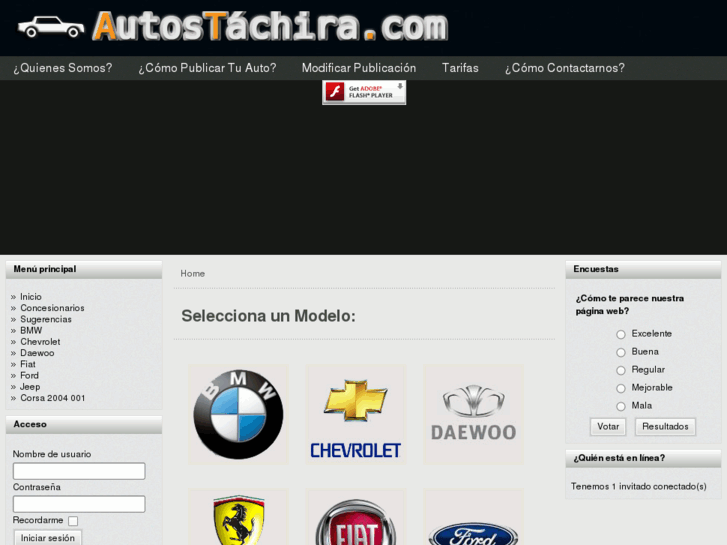Click the Encuestas panel header

(x=643, y=269)
